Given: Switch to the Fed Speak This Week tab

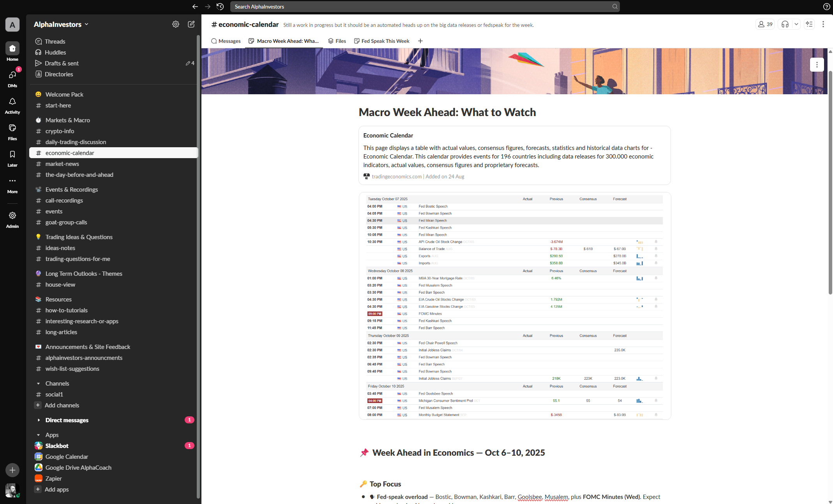Looking at the screenshot, I should tap(381, 41).
